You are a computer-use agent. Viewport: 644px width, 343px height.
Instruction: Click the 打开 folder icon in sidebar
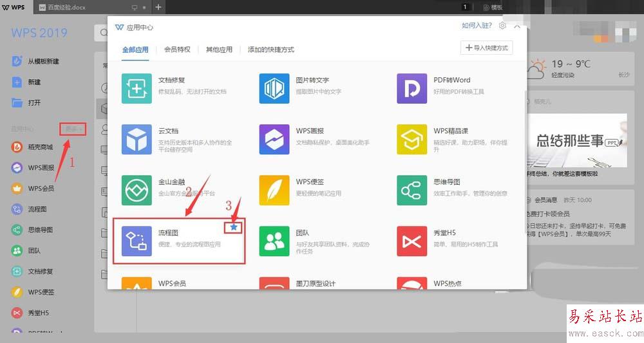(17, 102)
